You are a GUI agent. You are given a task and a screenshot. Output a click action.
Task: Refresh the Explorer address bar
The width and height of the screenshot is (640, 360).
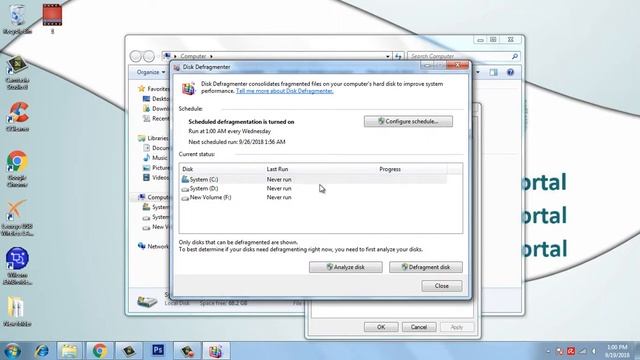click(x=398, y=56)
